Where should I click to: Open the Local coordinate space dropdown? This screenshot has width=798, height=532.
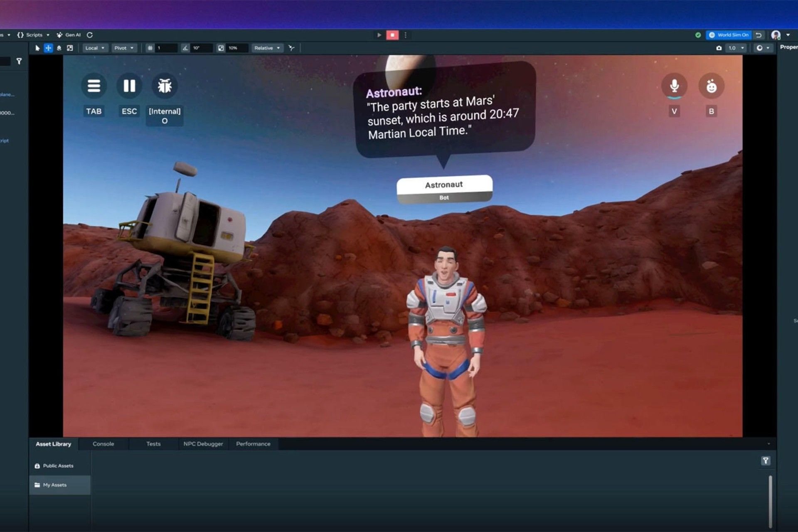95,48
